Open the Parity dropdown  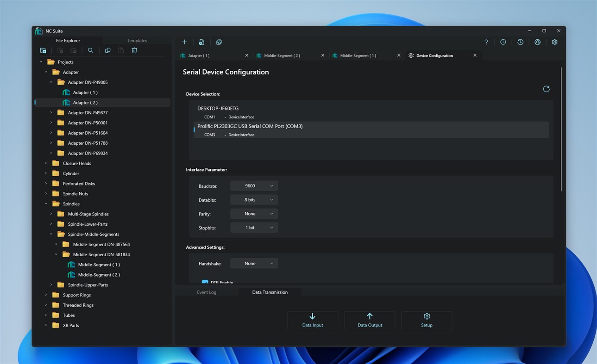click(254, 214)
